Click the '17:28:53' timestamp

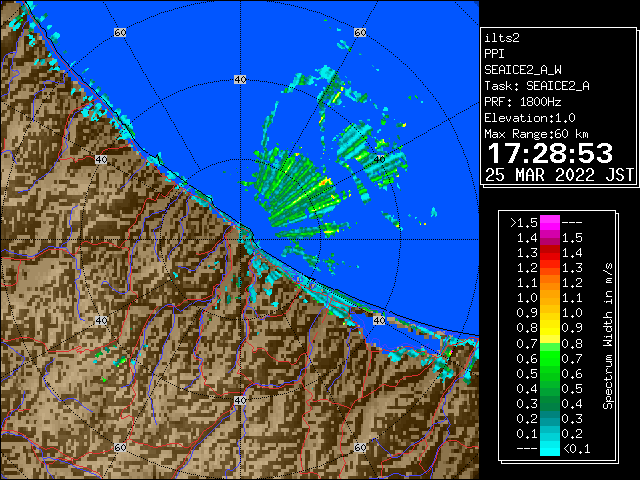pyautogui.click(x=550, y=153)
